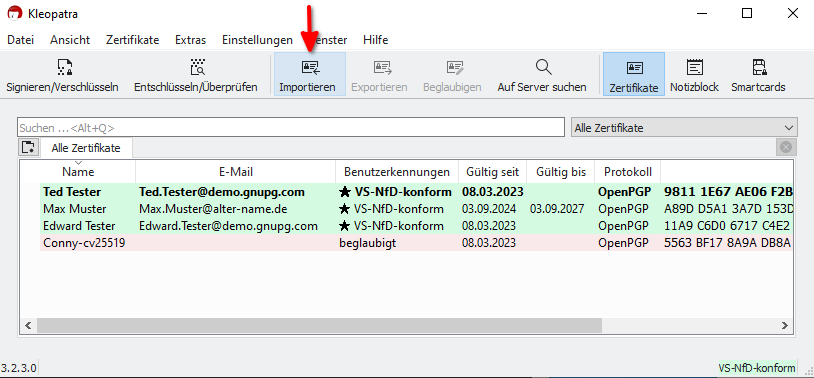
Task: Sort by the Name column header
Action: pyautogui.click(x=78, y=171)
